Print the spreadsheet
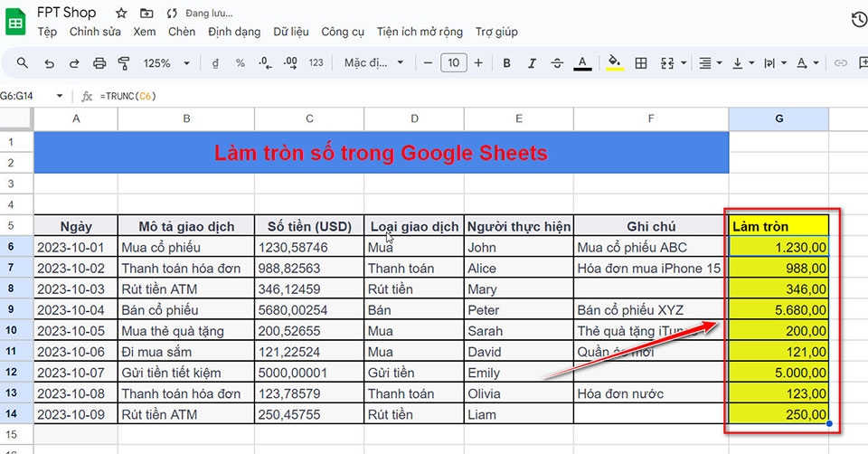868x454 pixels. (99, 63)
